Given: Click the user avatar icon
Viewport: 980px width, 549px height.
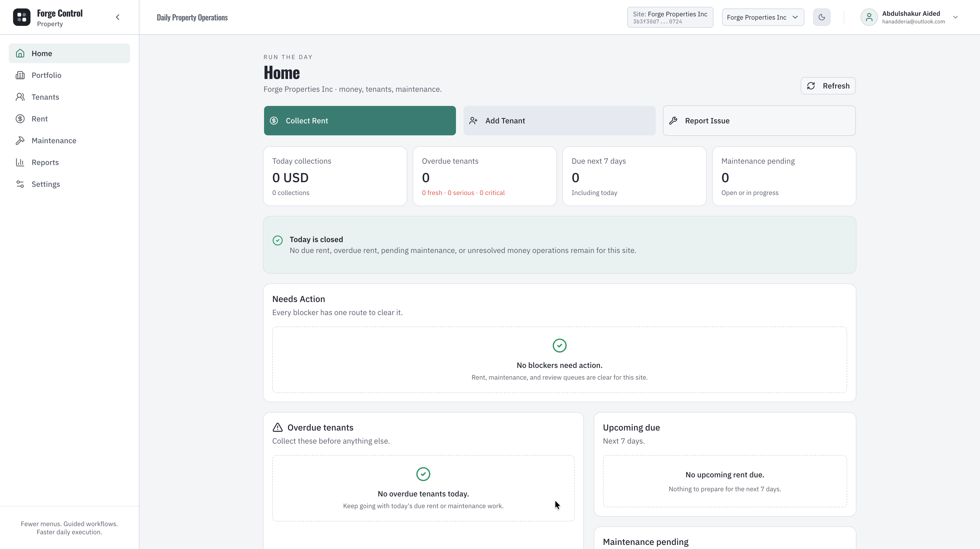Looking at the screenshot, I should tap(869, 17).
